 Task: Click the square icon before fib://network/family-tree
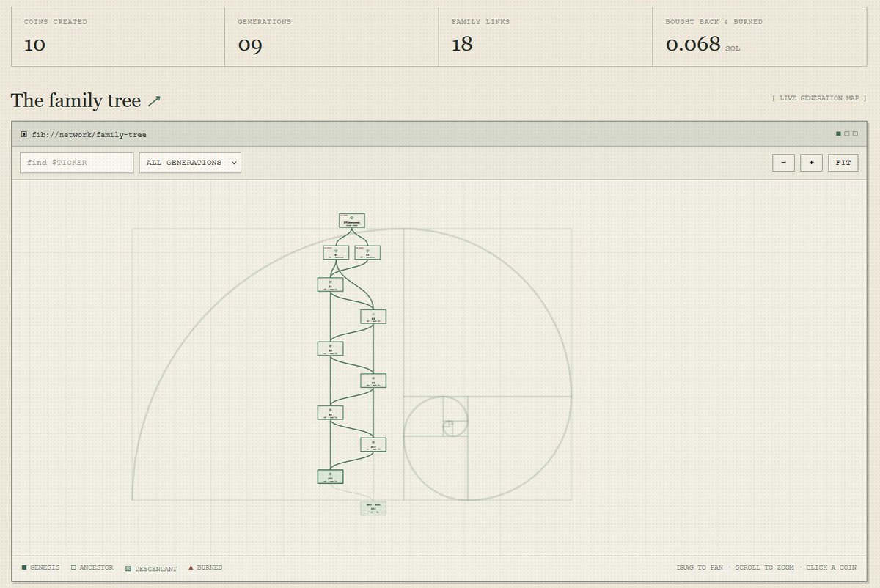(24, 134)
